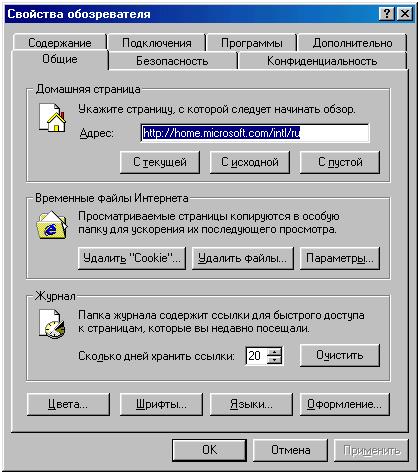Clear history with Очистить button
Image resolution: width=420 pixels, height=474 pixels.
[x=340, y=355]
